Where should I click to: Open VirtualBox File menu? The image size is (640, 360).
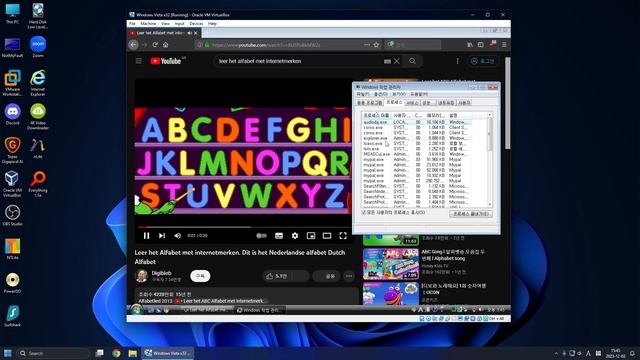click(132, 24)
